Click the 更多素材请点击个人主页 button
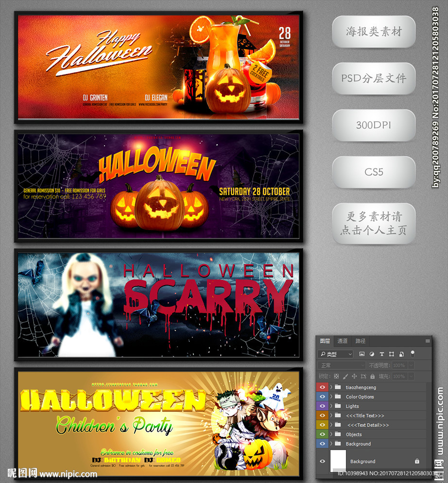 (x=374, y=223)
